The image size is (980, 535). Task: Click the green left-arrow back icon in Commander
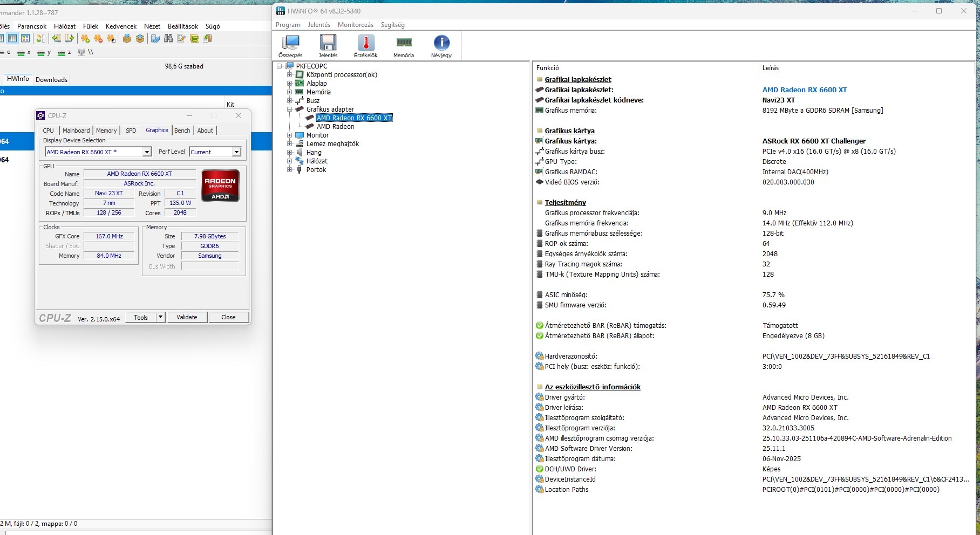[x=57, y=38]
